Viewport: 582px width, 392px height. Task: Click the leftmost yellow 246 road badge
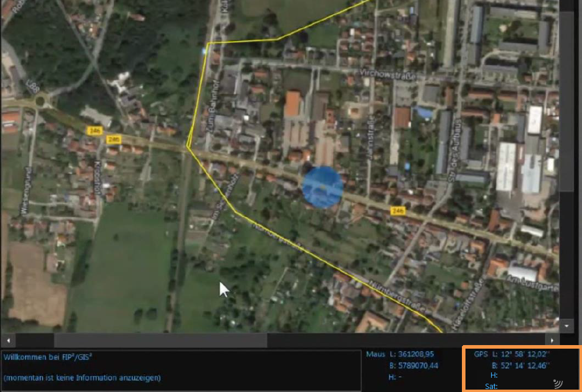(x=93, y=129)
